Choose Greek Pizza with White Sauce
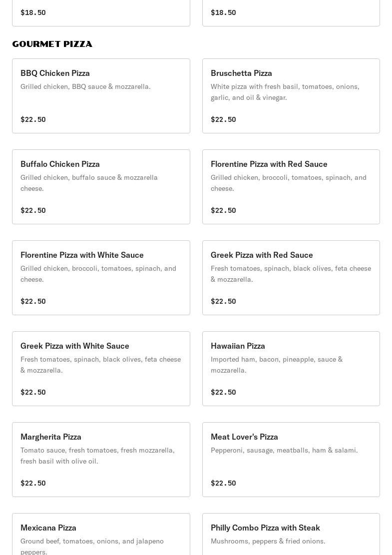Screen dimensions: 392x555 tap(101, 369)
